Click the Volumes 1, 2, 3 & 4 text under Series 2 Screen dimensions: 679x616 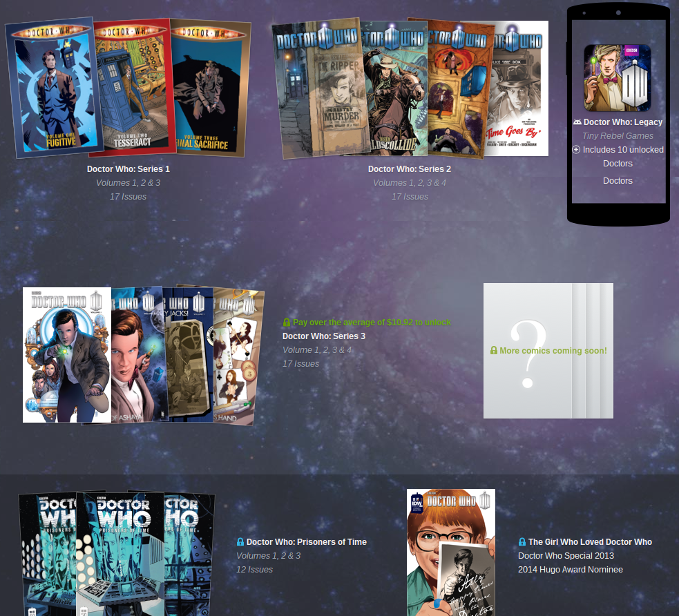[410, 183]
